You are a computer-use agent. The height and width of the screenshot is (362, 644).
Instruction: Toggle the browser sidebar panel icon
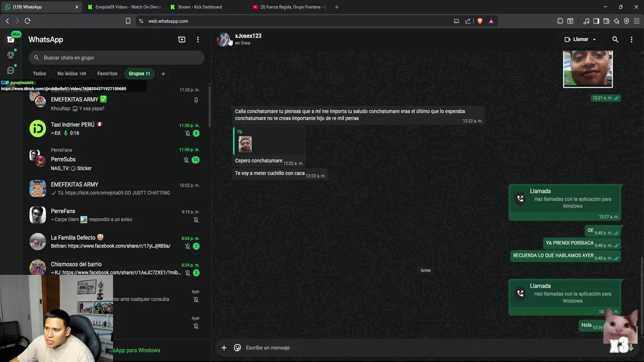pos(596,21)
